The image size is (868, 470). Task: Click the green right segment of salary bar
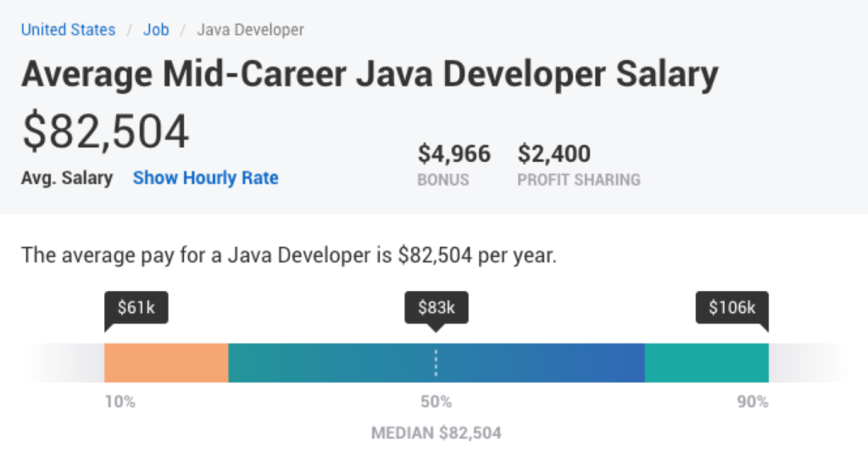(x=706, y=363)
